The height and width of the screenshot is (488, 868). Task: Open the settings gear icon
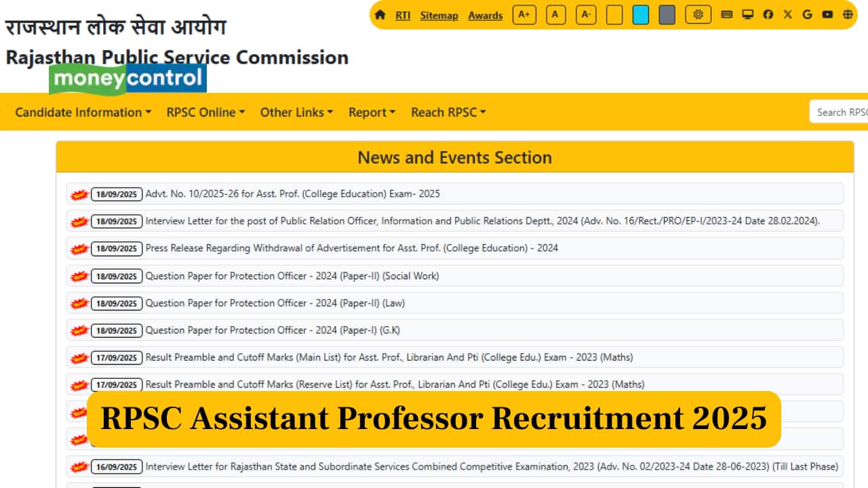tap(698, 14)
